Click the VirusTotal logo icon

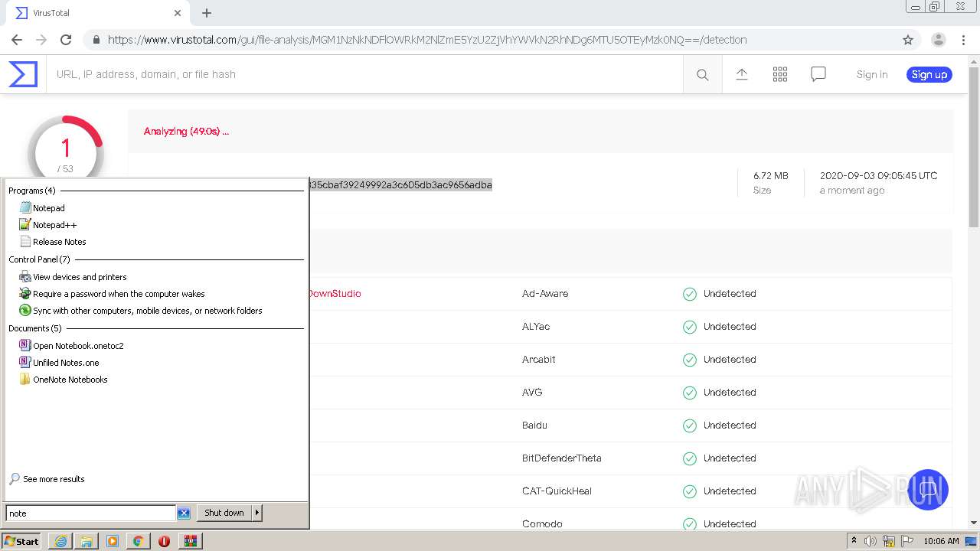(23, 74)
